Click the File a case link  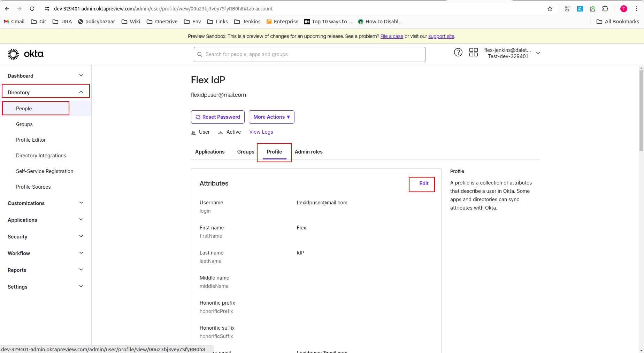pyautogui.click(x=392, y=36)
